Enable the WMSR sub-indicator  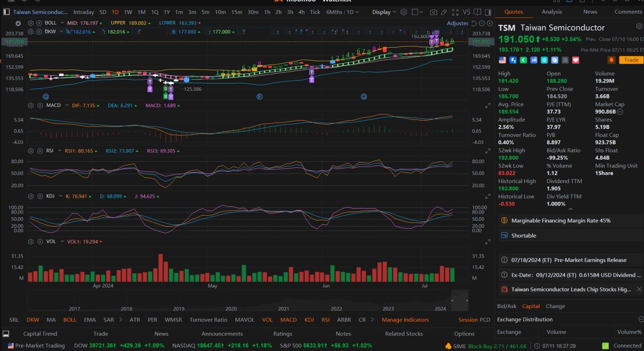pyautogui.click(x=173, y=320)
